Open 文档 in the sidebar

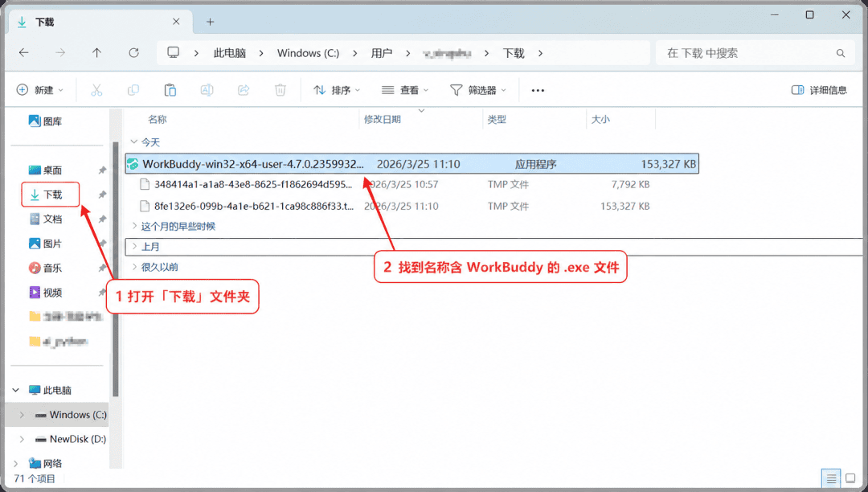pyautogui.click(x=45, y=219)
